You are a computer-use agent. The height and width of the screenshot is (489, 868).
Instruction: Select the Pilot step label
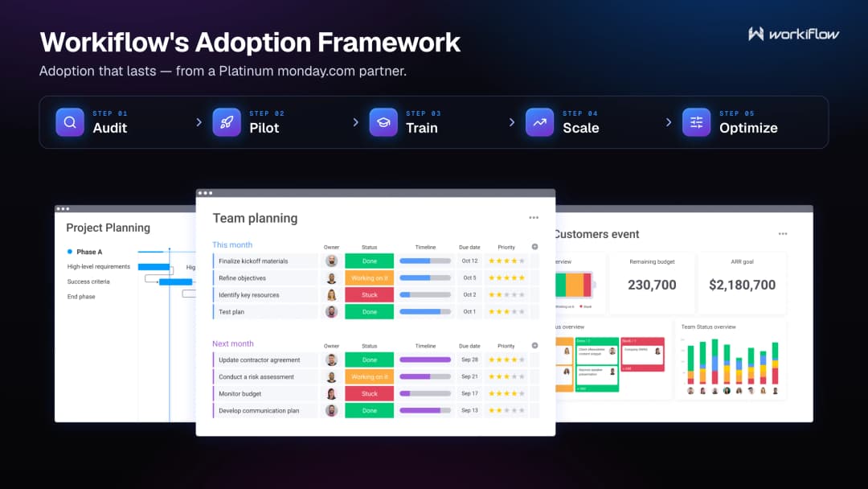(x=264, y=128)
